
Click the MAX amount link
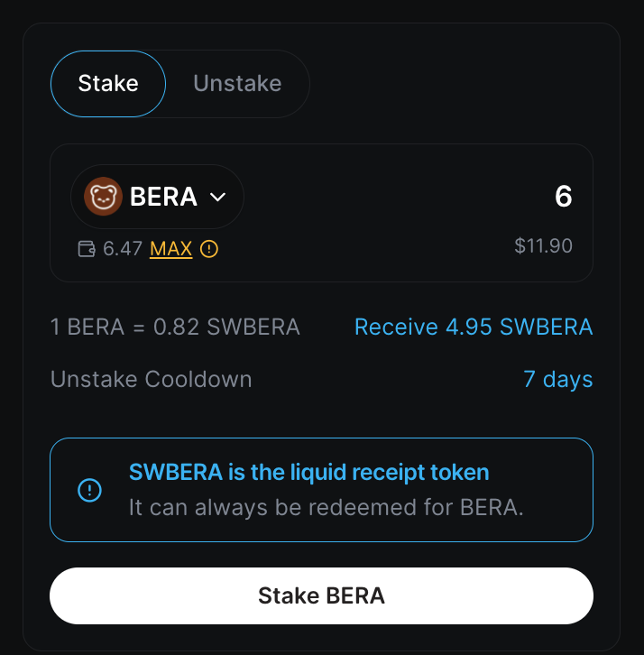pyautogui.click(x=170, y=249)
